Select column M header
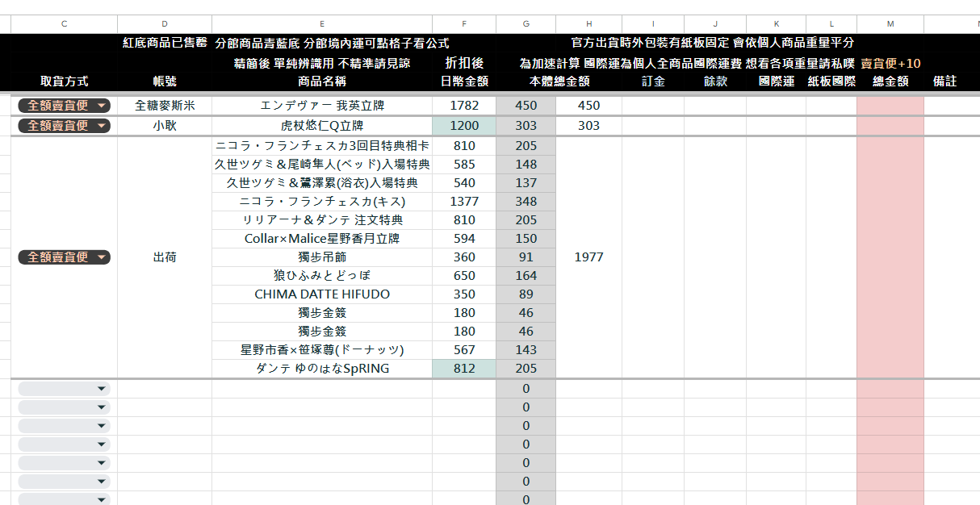Image resolution: width=980 pixels, height=505 pixels. (890, 24)
